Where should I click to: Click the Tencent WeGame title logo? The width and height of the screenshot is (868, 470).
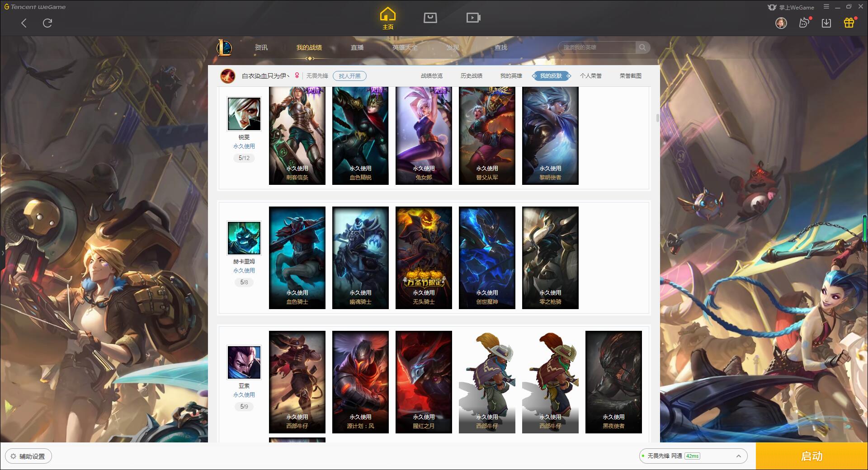click(x=35, y=7)
